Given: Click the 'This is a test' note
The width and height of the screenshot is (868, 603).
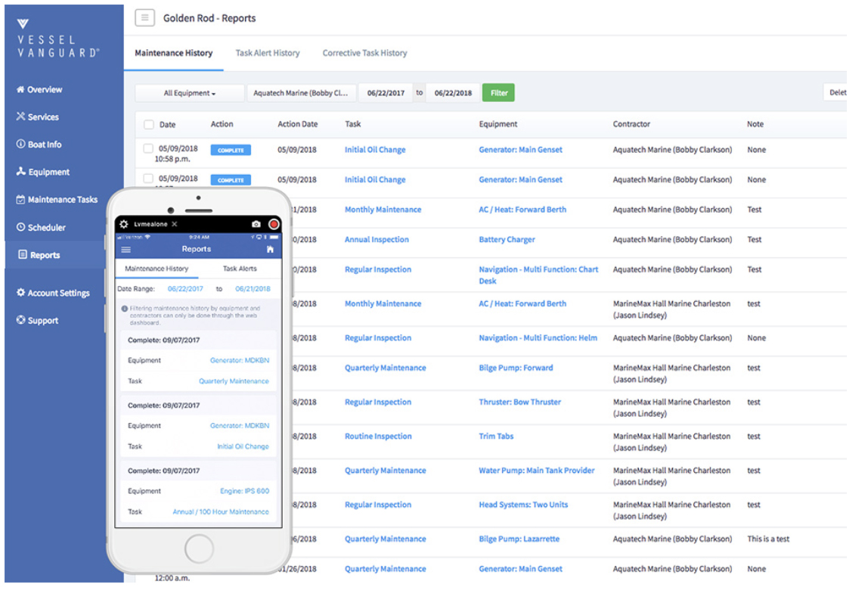Looking at the screenshot, I should point(768,539).
